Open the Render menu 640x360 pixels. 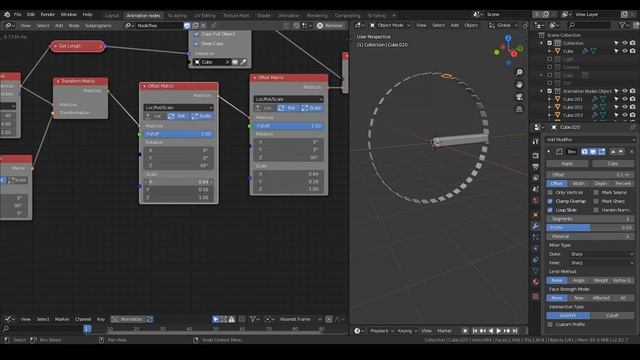47,14
